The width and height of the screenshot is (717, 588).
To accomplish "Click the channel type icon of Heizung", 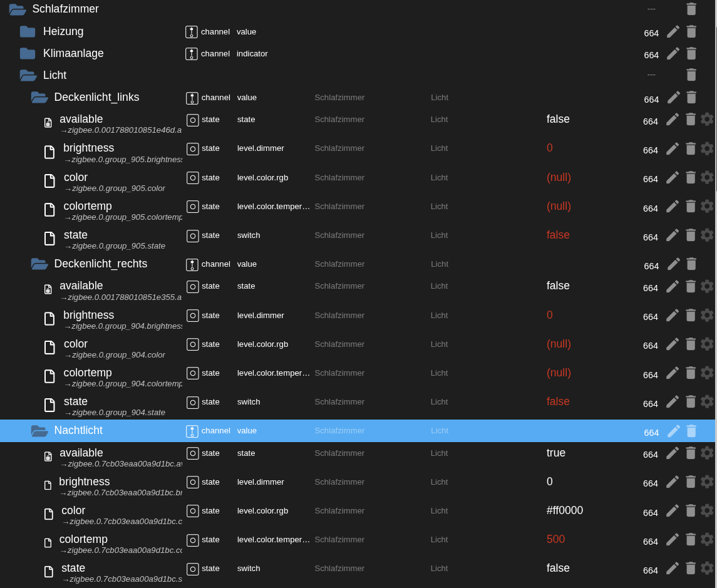I will tap(192, 31).
